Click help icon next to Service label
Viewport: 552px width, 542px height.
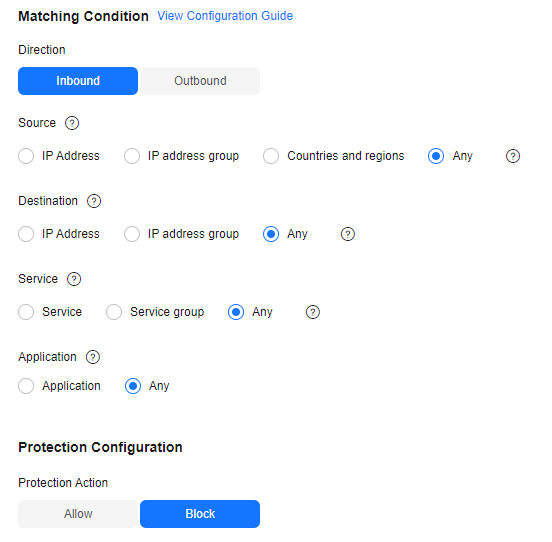click(x=74, y=279)
